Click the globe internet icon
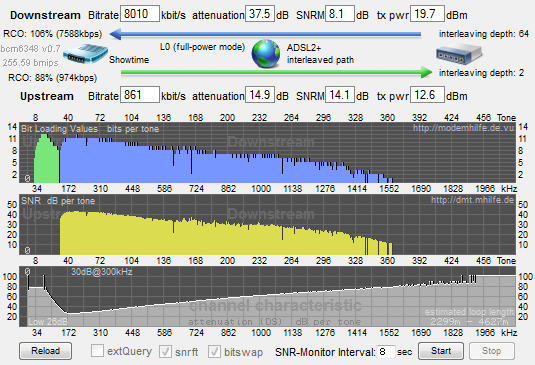This screenshot has height=365, width=535. 266,54
